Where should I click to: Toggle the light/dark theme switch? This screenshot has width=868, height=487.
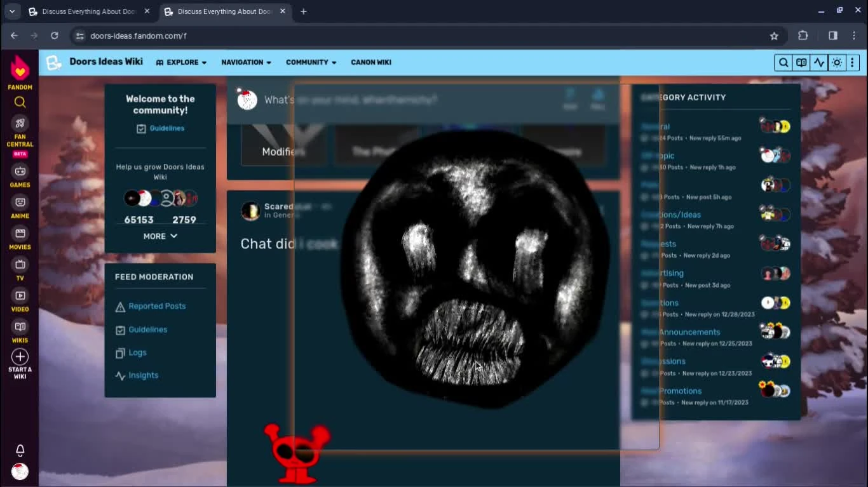tap(837, 62)
